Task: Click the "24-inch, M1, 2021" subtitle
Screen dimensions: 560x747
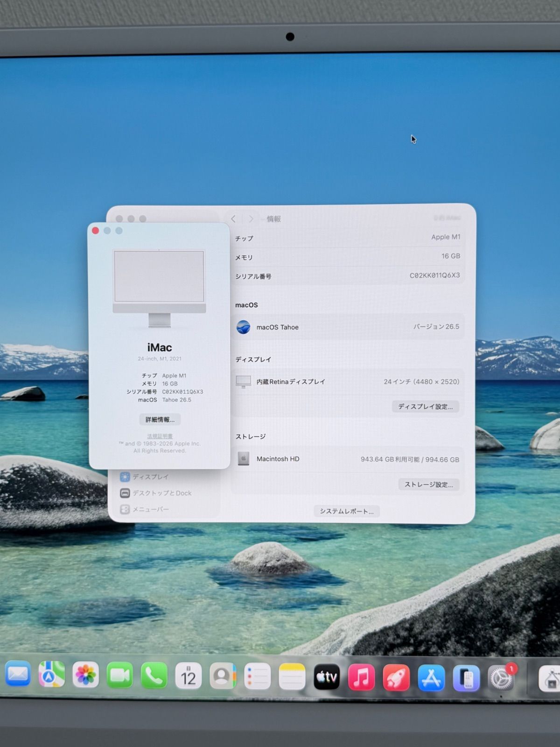Action: point(160,359)
